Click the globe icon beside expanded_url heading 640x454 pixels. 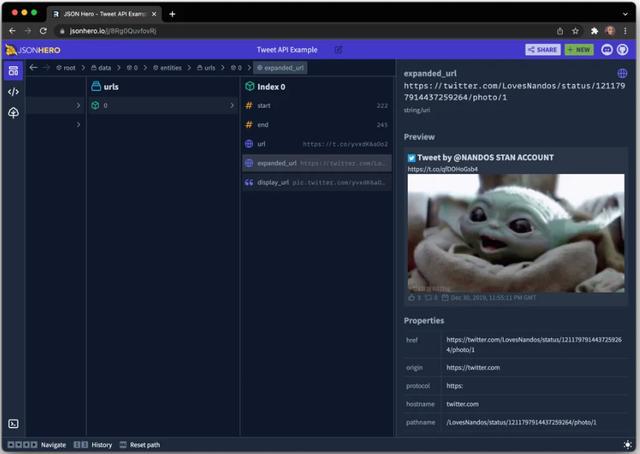coord(622,74)
